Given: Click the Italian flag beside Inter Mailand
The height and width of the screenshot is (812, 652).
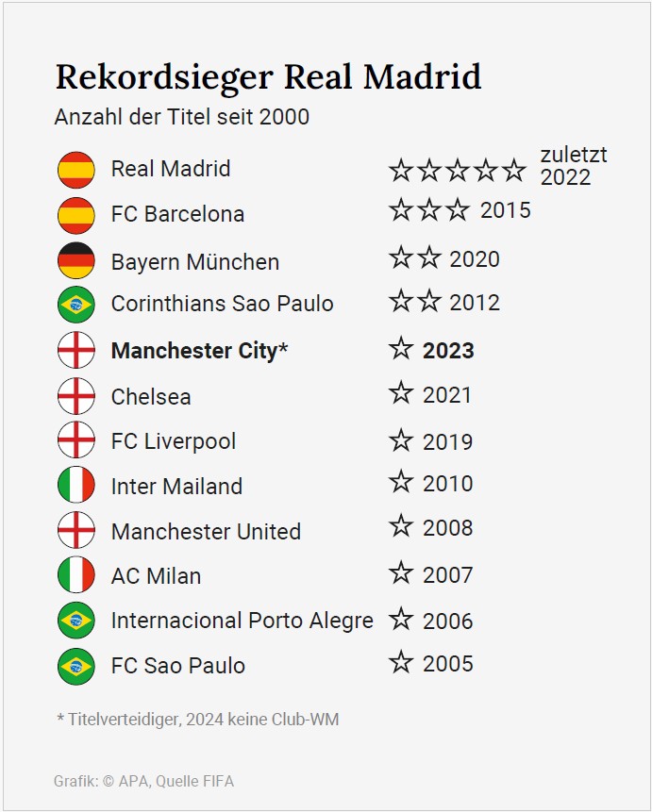Looking at the screenshot, I should pyautogui.click(x=75, y=486).
